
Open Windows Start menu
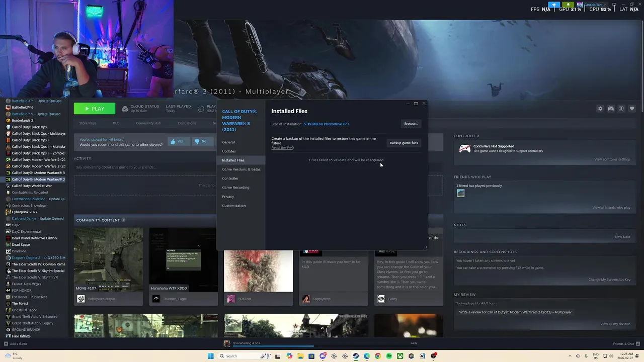[x=211, y=356]
